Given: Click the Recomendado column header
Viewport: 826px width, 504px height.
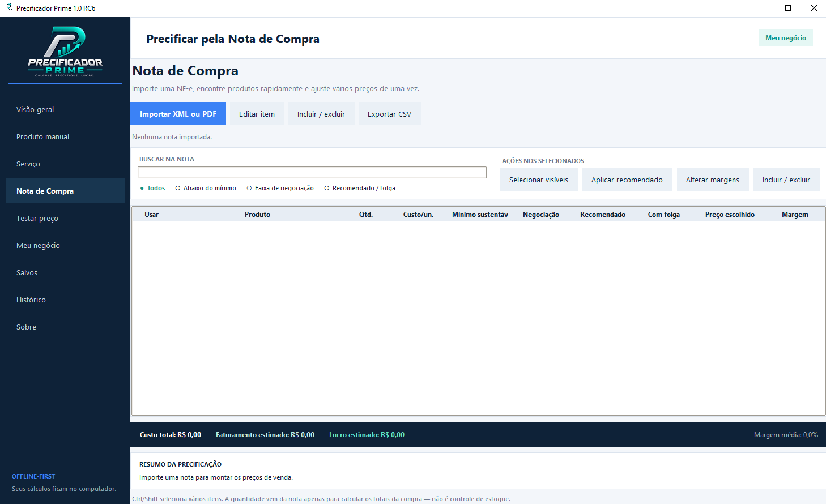Looking at the screenshot, I should (x=603, y=215).
